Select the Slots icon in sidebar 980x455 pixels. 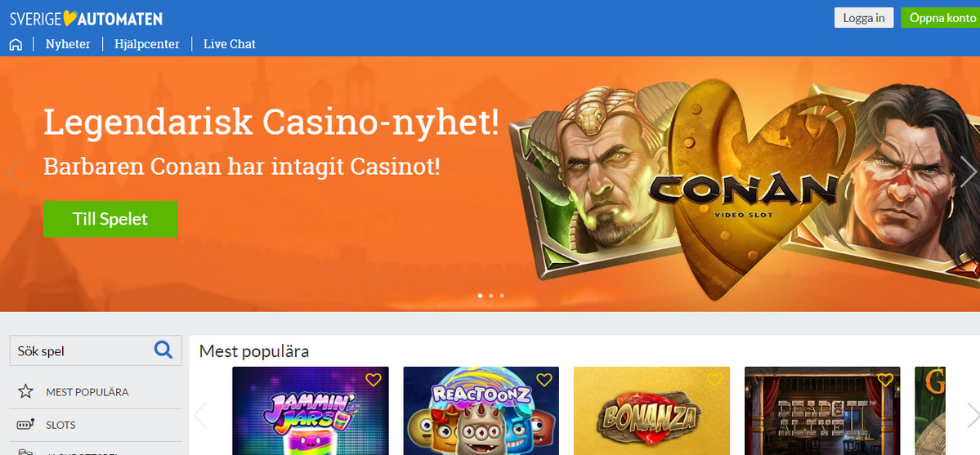click(x=25, y=425)
